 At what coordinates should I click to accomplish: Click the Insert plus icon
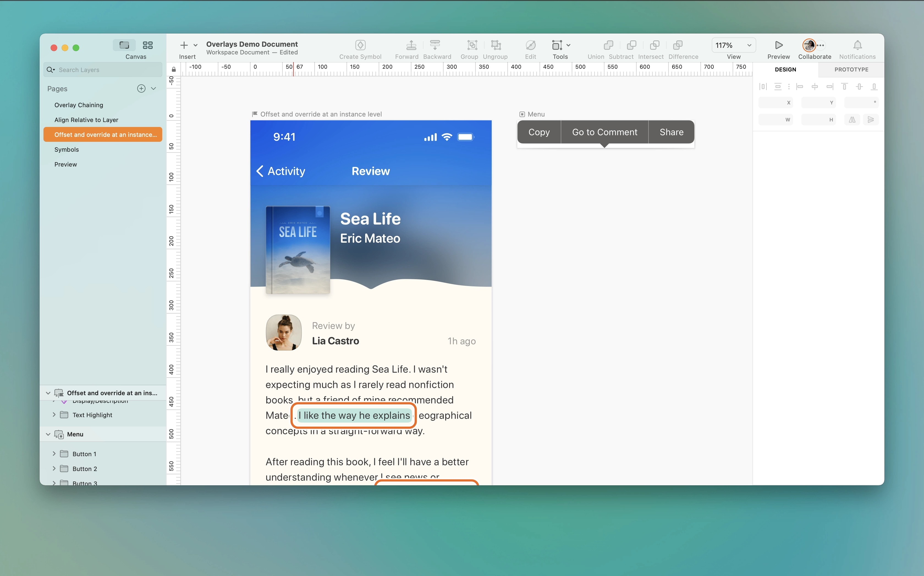[184, 45]
